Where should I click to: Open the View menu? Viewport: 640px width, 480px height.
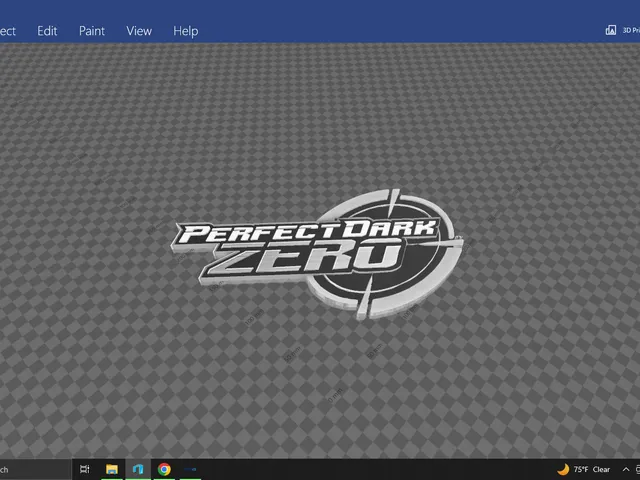139,31
